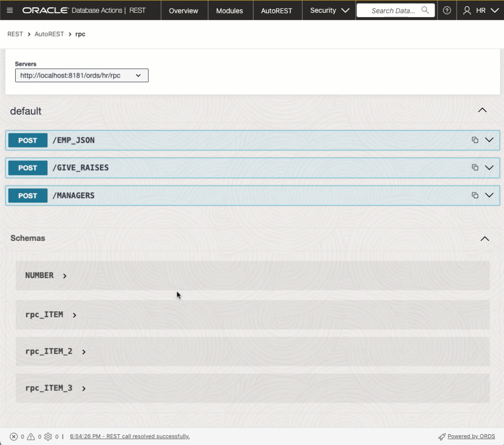Screen dimensions: 504x445
Task: Switch to the Modules tab
Action: (x=230, y=10)
